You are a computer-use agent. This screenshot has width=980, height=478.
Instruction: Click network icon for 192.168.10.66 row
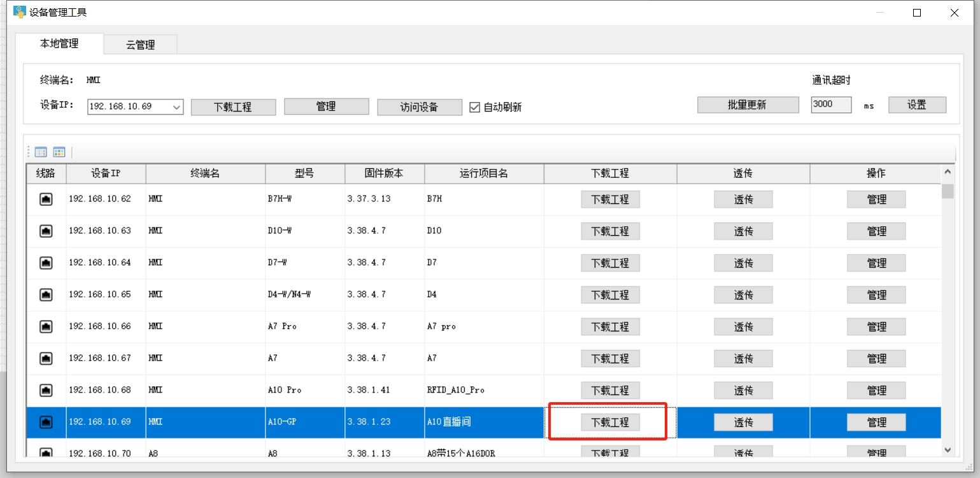pyautogui.click(x=46, y=327)
